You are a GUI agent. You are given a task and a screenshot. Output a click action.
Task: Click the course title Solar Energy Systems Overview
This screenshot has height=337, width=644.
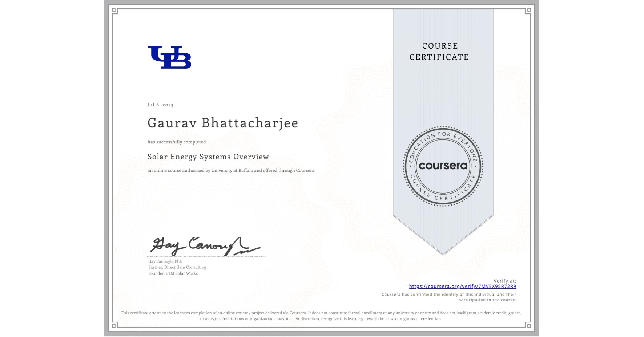tap(208, 157)
